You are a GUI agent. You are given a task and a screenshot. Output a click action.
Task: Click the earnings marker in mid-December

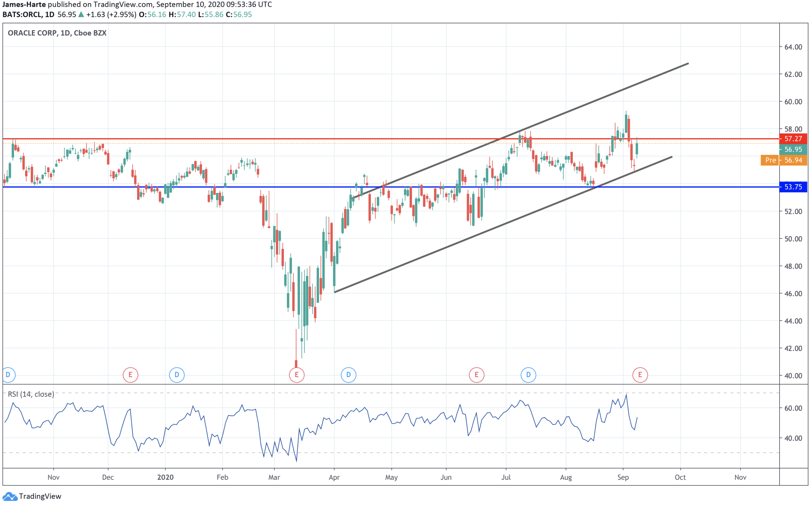(130, 375)
